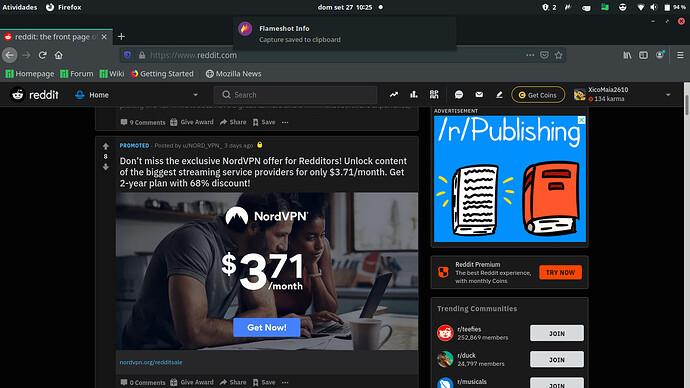Click the clock date in top bar

345,7
